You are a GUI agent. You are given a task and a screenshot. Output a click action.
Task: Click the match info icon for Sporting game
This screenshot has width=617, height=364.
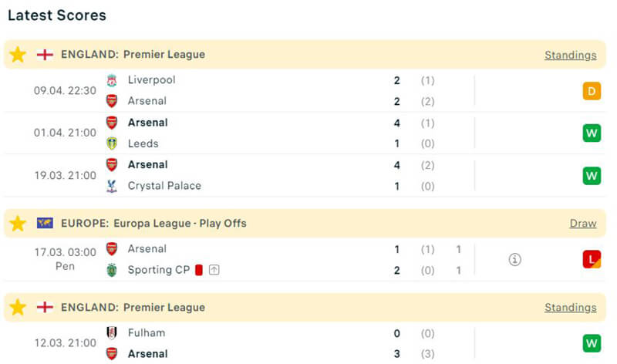[x=515, y=260]
